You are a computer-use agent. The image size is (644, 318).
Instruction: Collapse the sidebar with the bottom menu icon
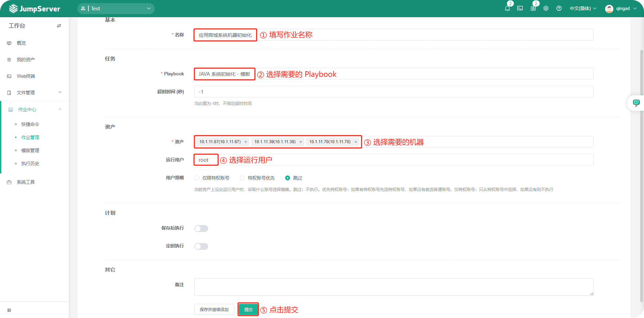pyautogui.click(x=9, y=310)
